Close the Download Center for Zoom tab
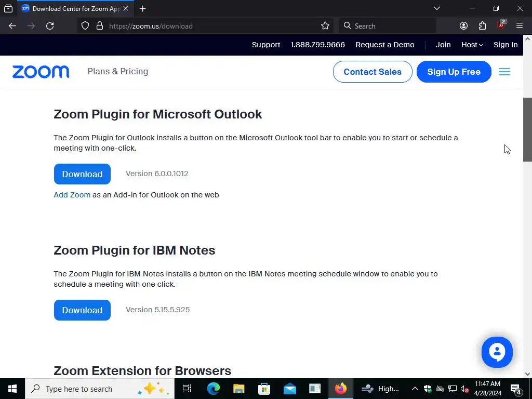 point(126,8)
